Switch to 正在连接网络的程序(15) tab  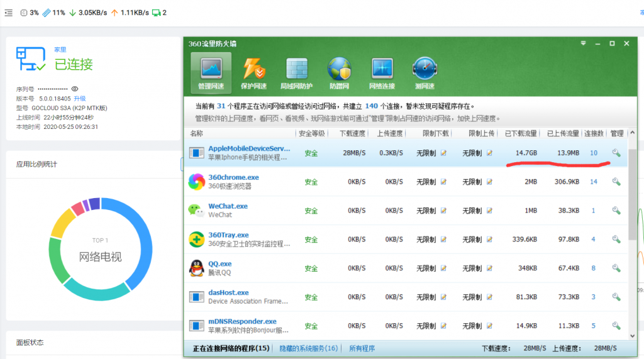coord(231,348)
